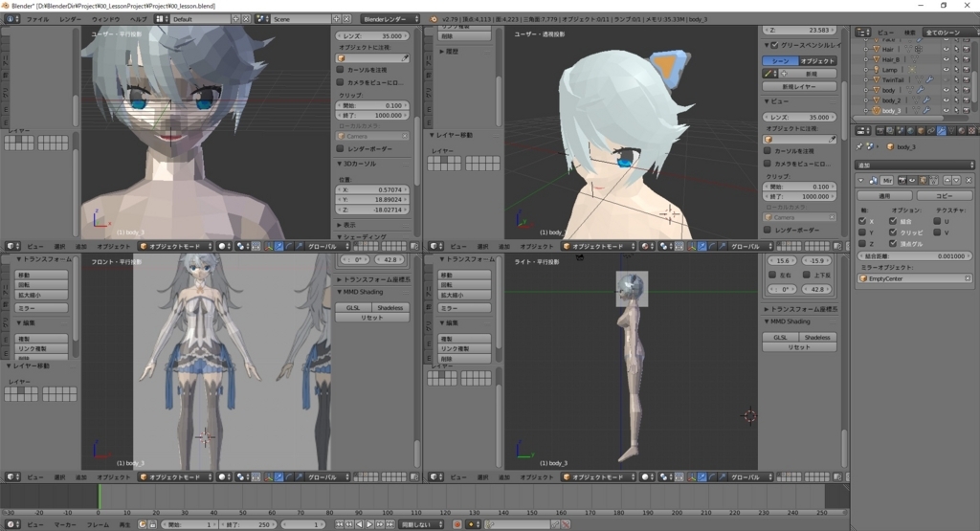Click the timeline play forward button
The height and width of the screenshot is (531, 980).
pyautogui.click(x=369, y=524)
